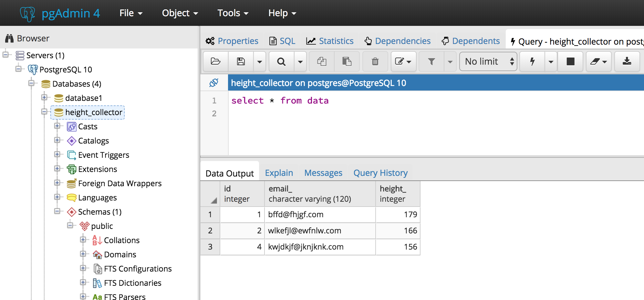Click the Filter funnel icon
Viewport: 644px width, 300px height.
click(431, 61)
